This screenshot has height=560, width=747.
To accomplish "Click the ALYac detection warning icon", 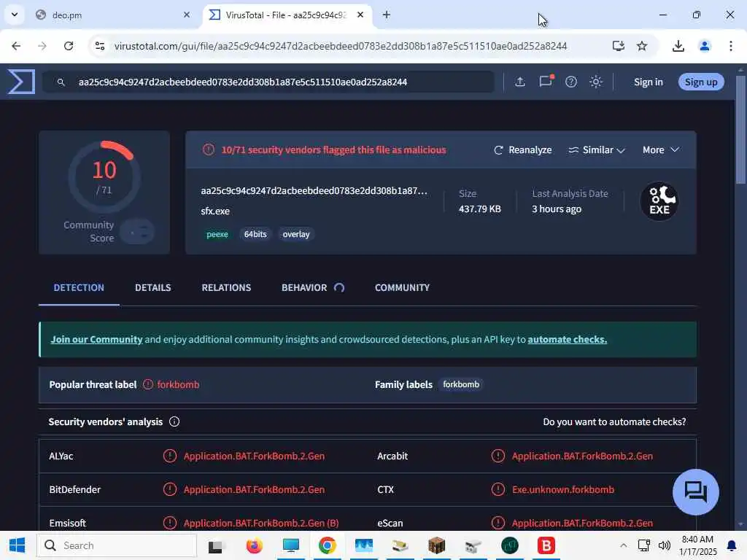I will click(169, 456).
